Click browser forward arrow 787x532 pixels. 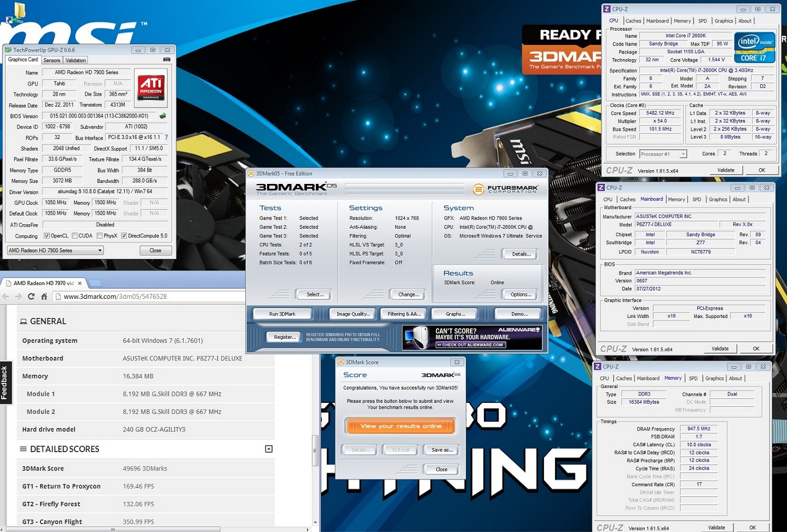19,296
